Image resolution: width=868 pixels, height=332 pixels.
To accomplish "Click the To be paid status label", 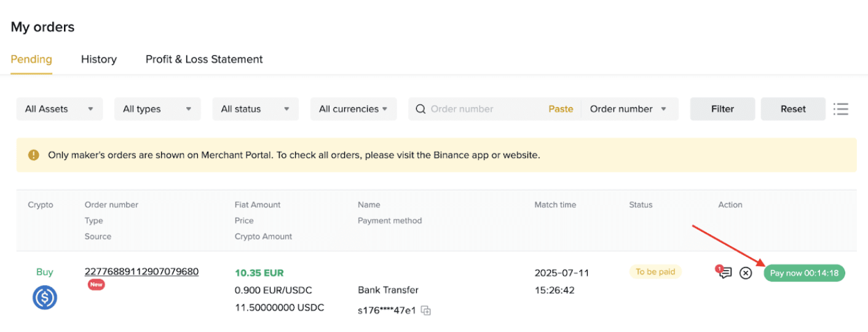I will point(655,272).
